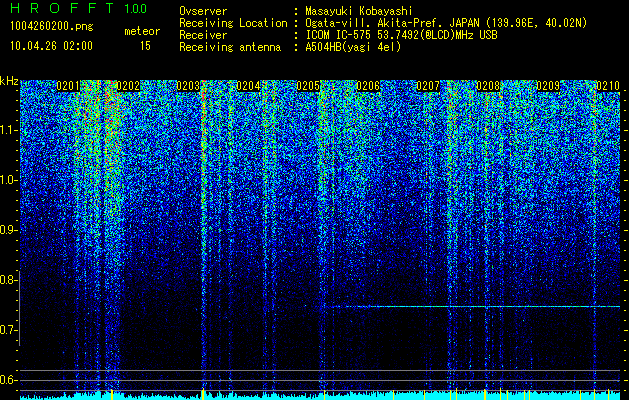Click the 0203 time marker
The width and height of the screenshot is (629, 400).
[188, 86]
